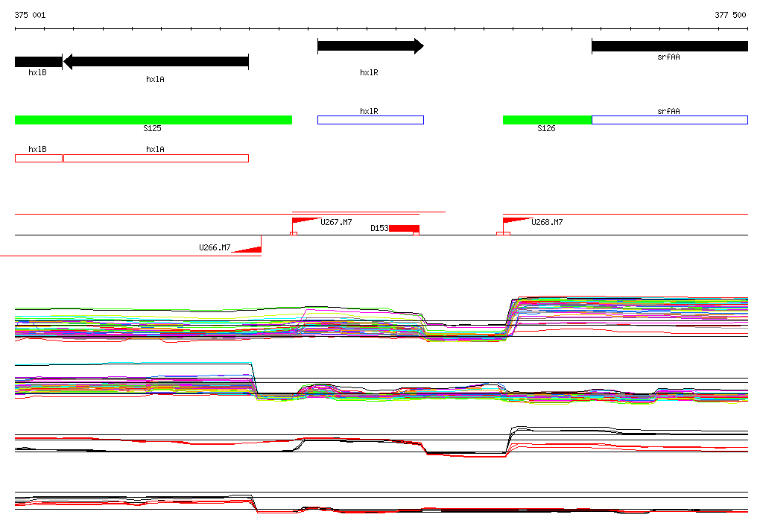
Task: Select the red outlined hxlA box
Action: tap(156, 158)
